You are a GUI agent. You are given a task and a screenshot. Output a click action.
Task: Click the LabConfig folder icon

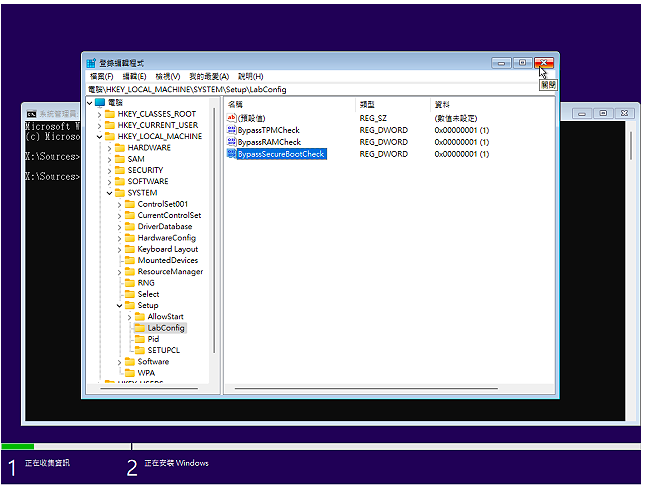pyautogui.click(x=140, y=328)
